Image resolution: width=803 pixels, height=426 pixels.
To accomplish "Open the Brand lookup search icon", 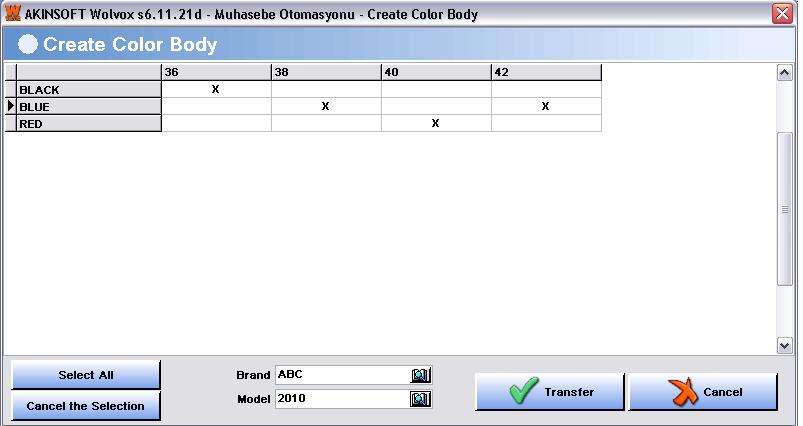I will [420, 375].
